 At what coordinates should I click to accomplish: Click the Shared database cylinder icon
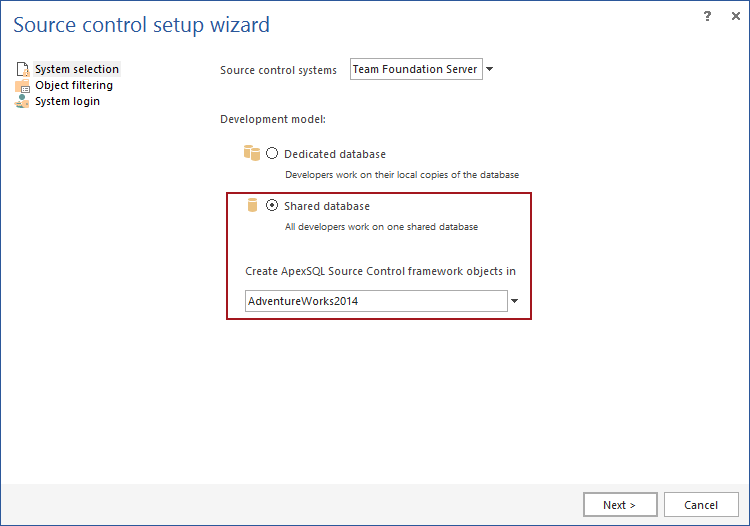252,205
